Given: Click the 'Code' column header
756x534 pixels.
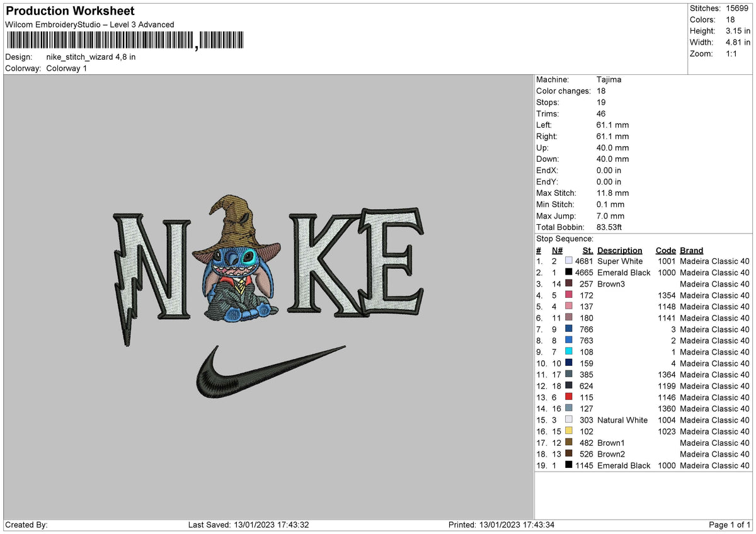Looking at the screenshot, I should (x=666, y=250).
